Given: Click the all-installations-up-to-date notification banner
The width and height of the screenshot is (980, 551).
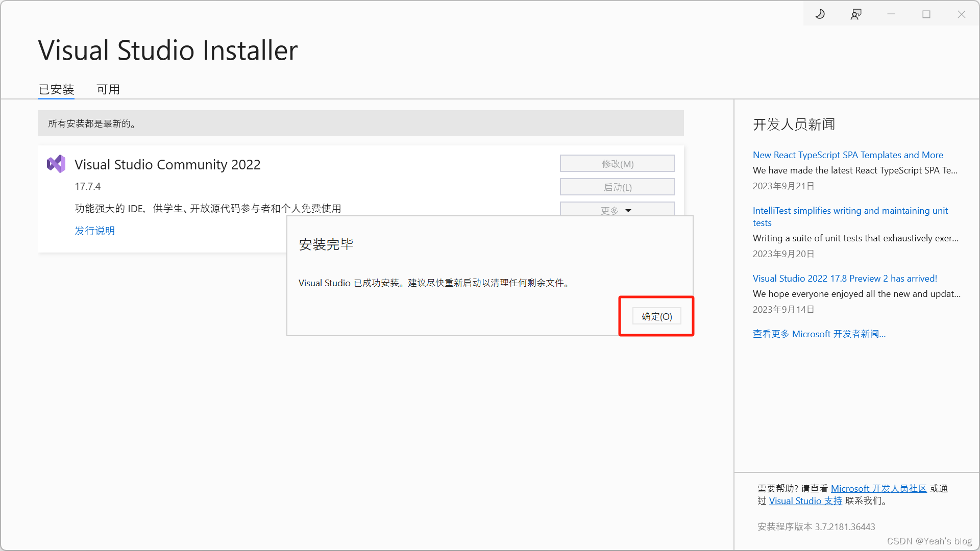Looking at the screenshot, I should (x=361, y=123).
